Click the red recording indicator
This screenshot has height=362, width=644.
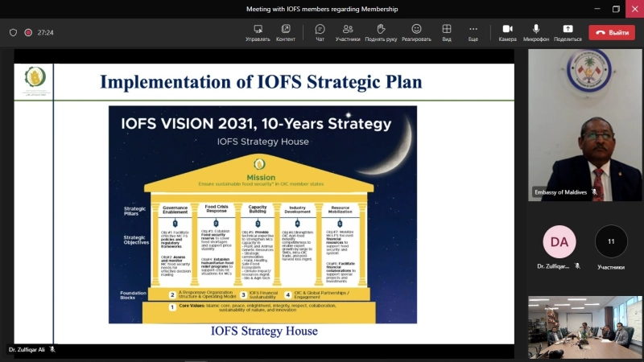pyautogui.click(x=28, y=32)
